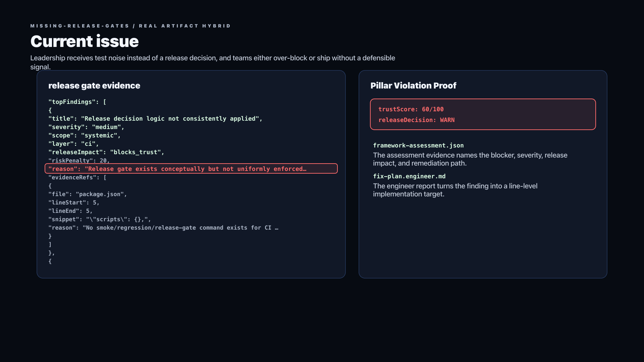Click the 'Current issue' heading
644x362 pixels.
pyautogui.click(x=85, y=41)
